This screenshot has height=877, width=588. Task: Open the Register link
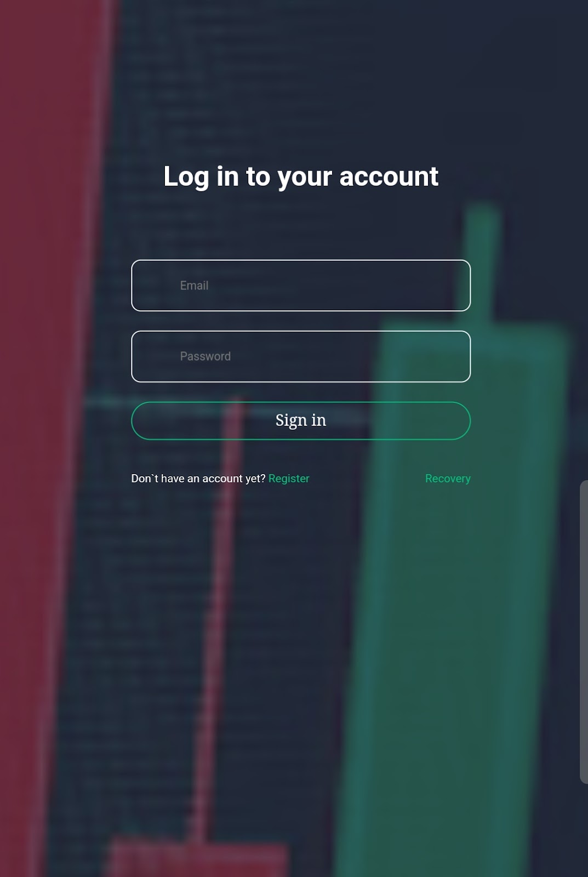[x=289, y=479]
